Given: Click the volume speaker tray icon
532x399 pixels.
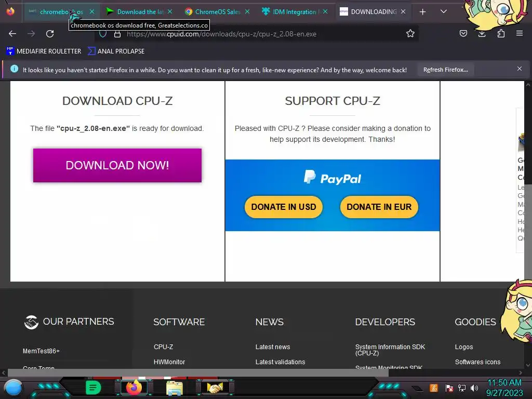Looking at the screenshot, I should 474,388.
